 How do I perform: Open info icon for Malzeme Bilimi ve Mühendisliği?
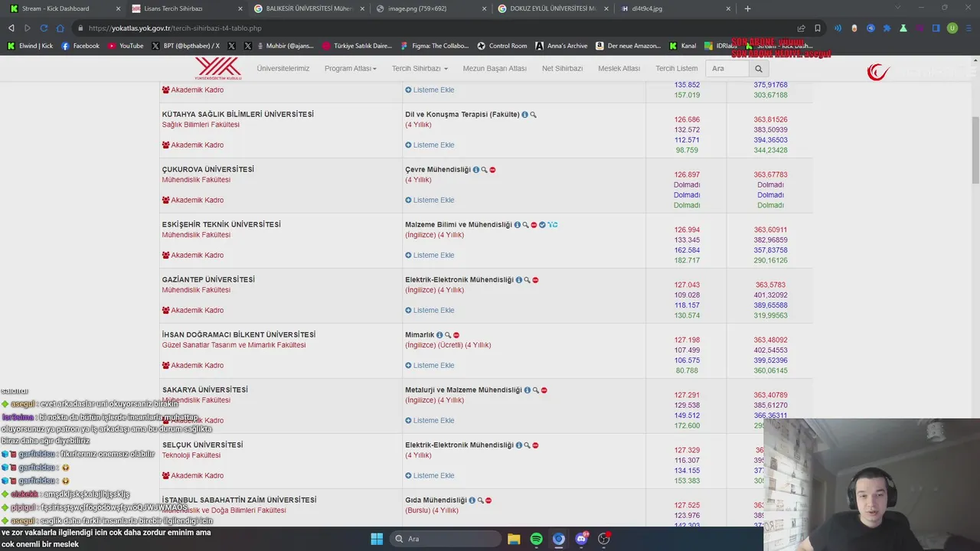coord(517,225)
